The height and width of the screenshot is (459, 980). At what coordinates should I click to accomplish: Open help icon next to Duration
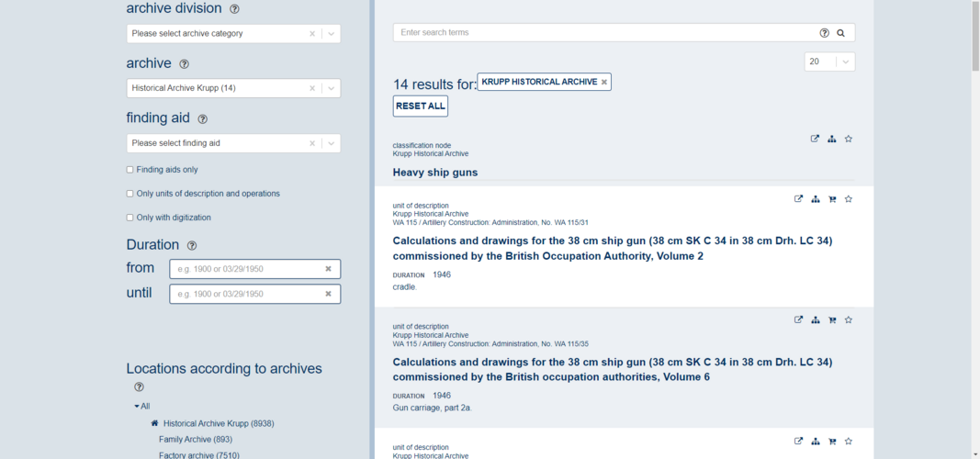pos(192,245)
